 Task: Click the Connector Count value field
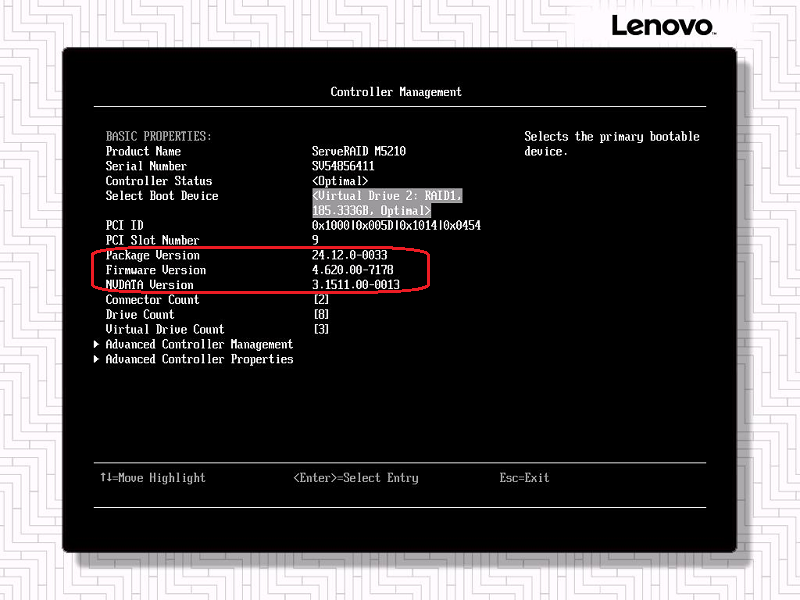321,300
